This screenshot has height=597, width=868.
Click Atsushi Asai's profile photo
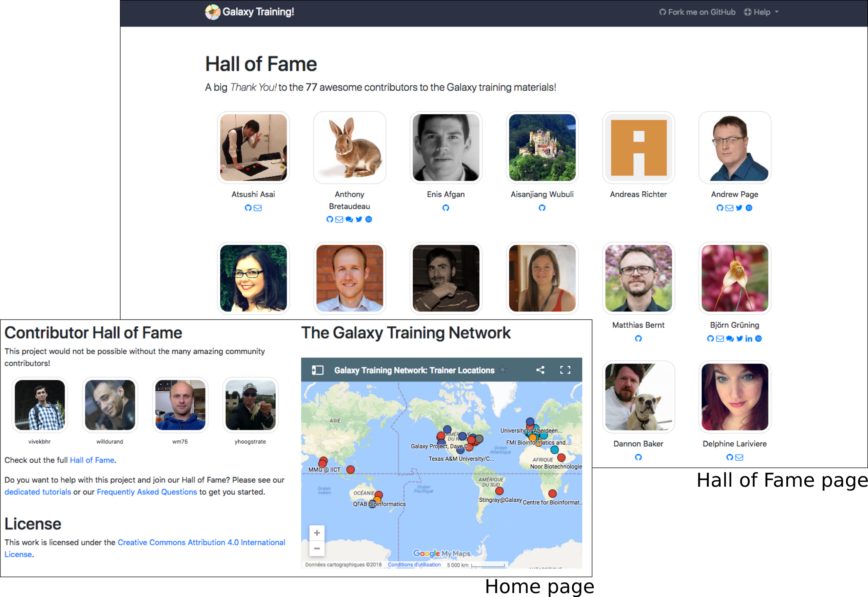(x=253, y=147)
